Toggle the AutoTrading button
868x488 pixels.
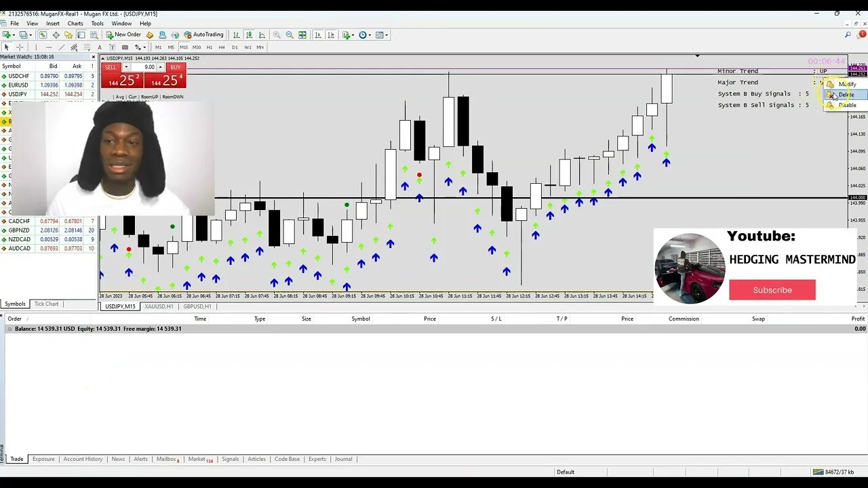coord(203,35)
